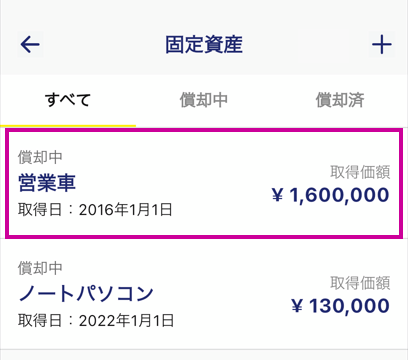
Task: Click 取得価額 label in 営業車 row
Action: pos(360,172)
